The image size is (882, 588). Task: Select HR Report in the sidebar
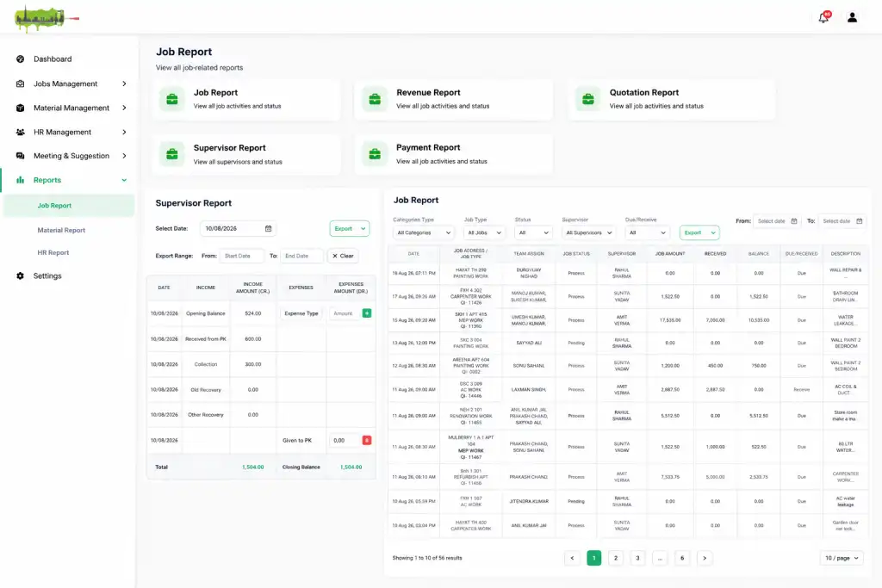click(x=53, y=252)
